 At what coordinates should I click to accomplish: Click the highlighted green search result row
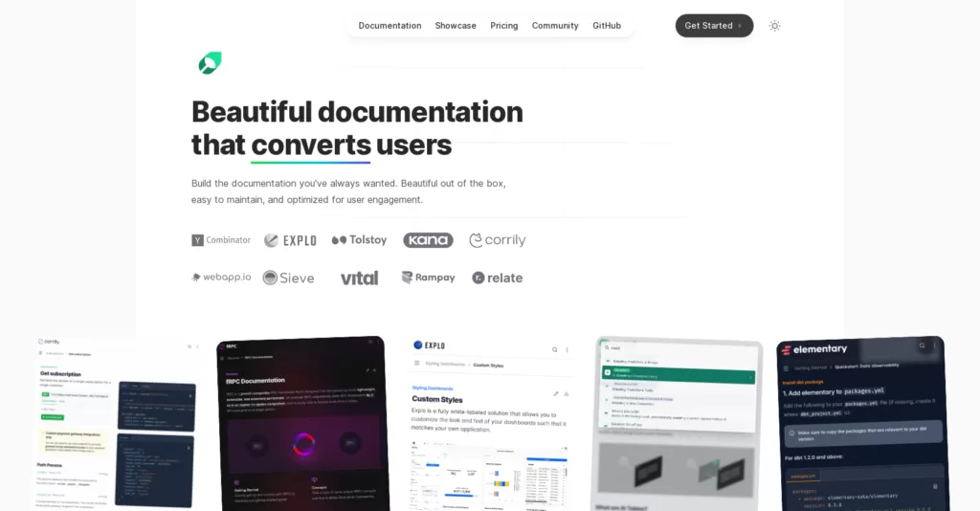(x=679, y=373)
